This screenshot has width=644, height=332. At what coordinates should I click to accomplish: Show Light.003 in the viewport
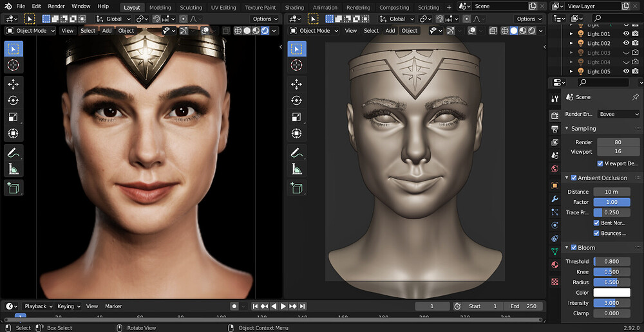click(627, 53)
